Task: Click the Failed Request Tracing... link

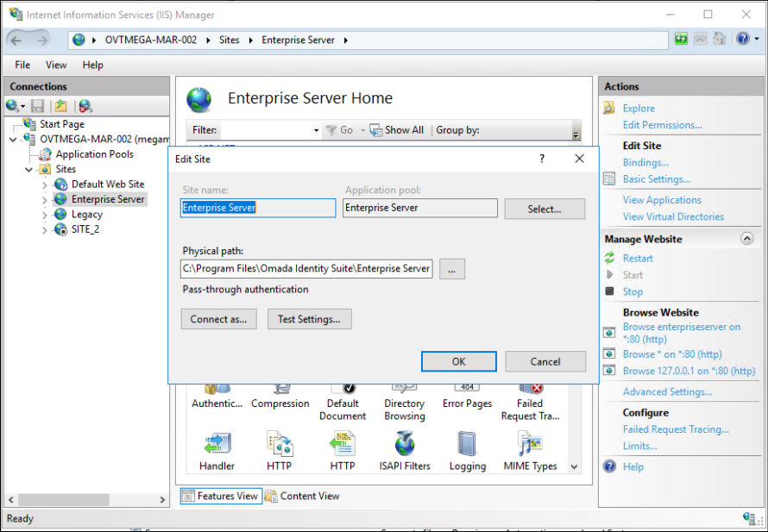Action: coord(676,429)
